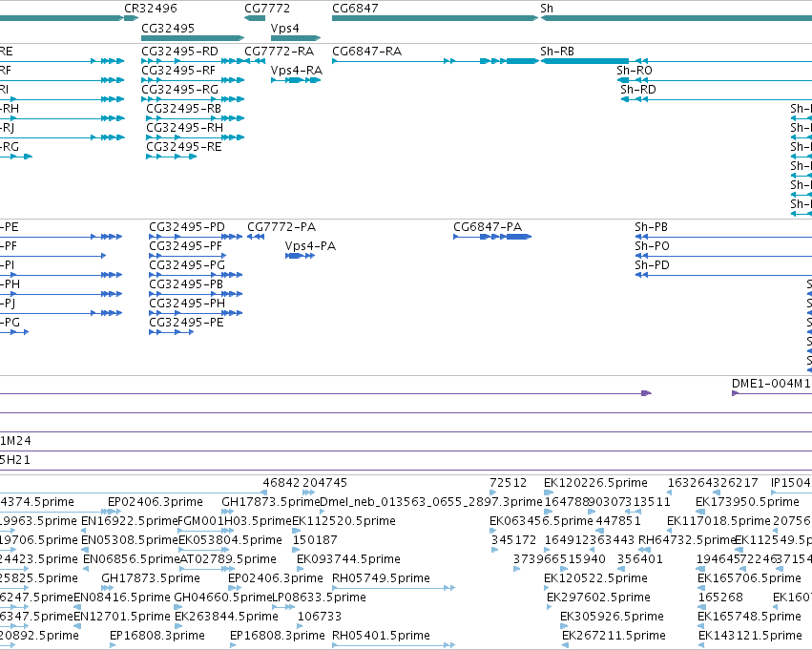Select the GH04660.5prime EST

(223, 598)
